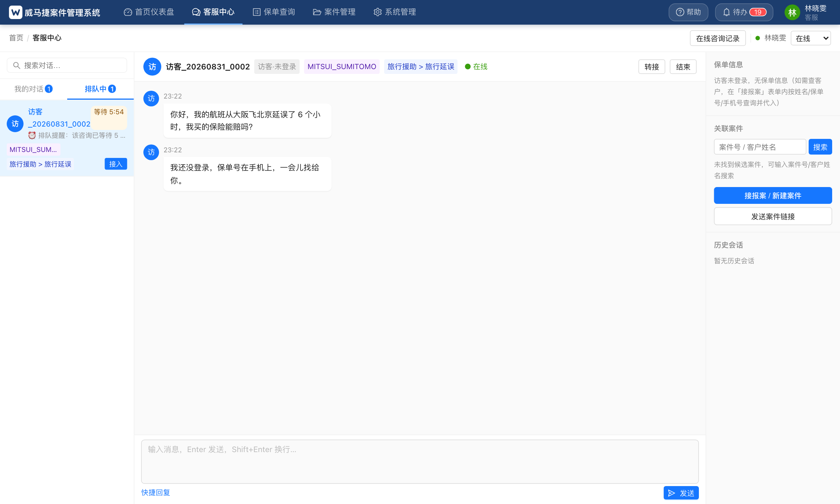This screenshot has width=840, height=504.
Task: Open 在线咨询记录
Action: (718, 38)
